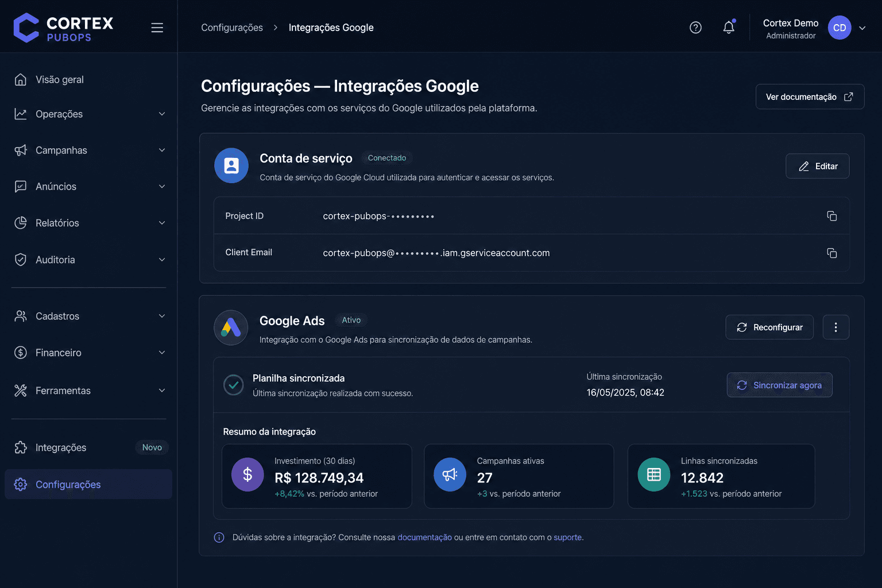Click the 16/05/2025, 08:42 timestamp
Image resolution: width=882 pixels, height=588 pixels.
625,392
